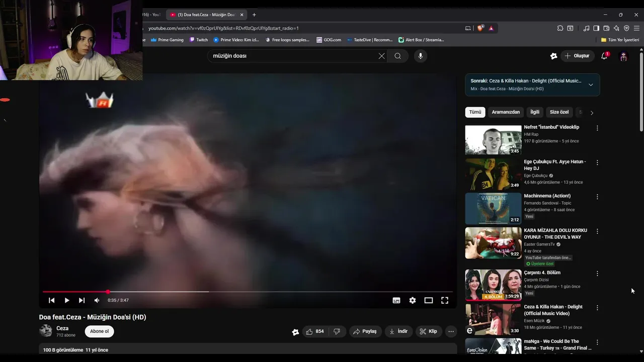644x362 pixels.
Task: Close the Doa feat.Ceza tab
Action: pos(242,15)
